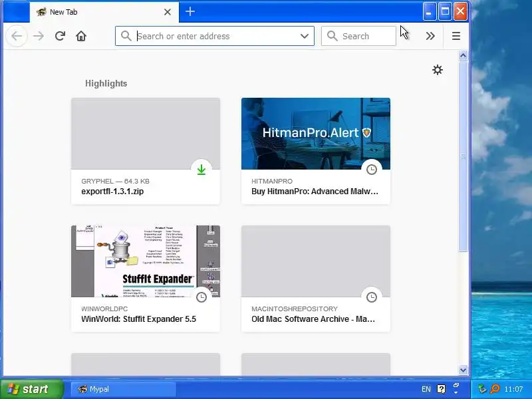
Task: Close the New Tab tab
Action: tap(168, 12)
